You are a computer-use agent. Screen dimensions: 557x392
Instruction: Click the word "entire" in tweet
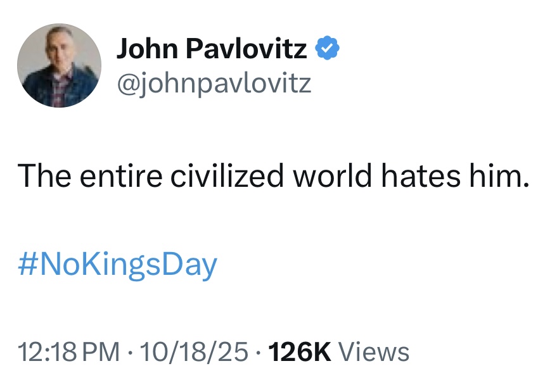[x=121, y=177]
